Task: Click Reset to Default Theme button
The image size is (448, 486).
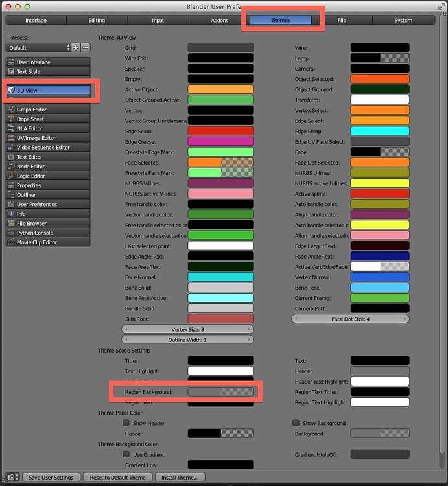Action: point(118,477)
